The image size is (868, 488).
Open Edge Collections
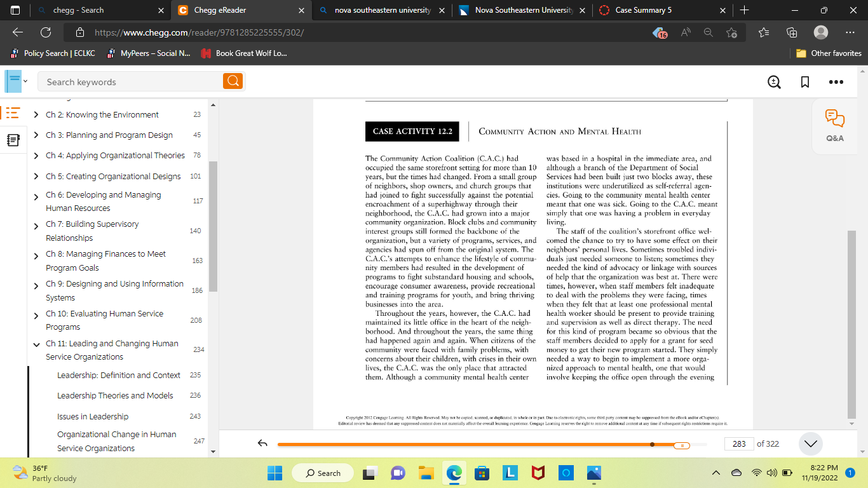tap(792, 32)
